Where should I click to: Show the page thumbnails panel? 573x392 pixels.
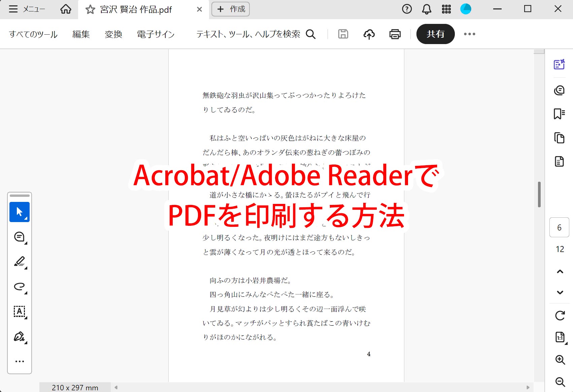coord(559,138)
